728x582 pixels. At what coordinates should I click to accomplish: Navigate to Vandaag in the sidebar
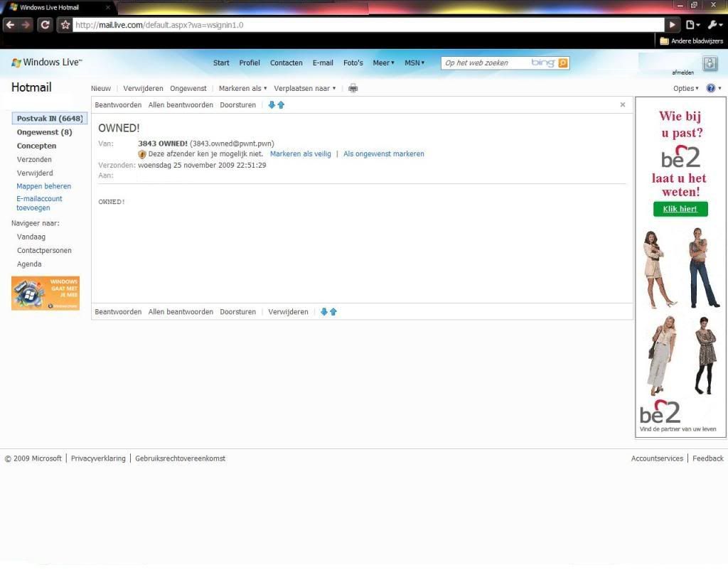tap(31, 237)
